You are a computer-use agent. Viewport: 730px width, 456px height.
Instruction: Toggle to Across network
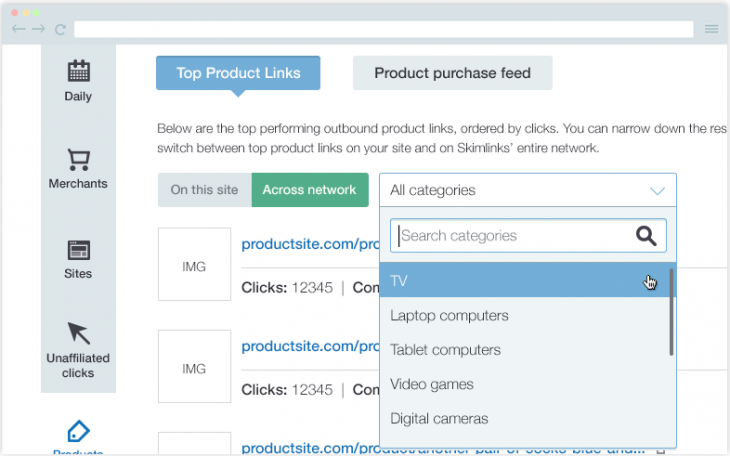(309, 190)
